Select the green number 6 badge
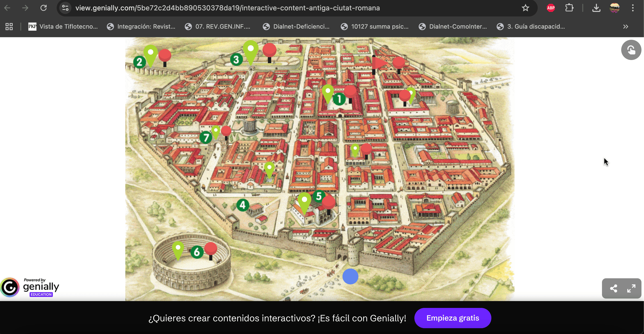 click(x=197, y=252)
